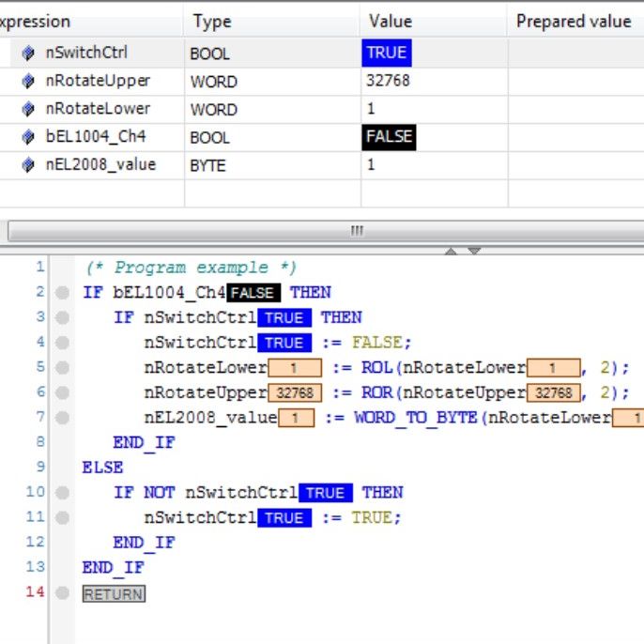
Task: Click the variable icon beside nSwitchCtrl in the watch list
Action: tap(28, 54)
